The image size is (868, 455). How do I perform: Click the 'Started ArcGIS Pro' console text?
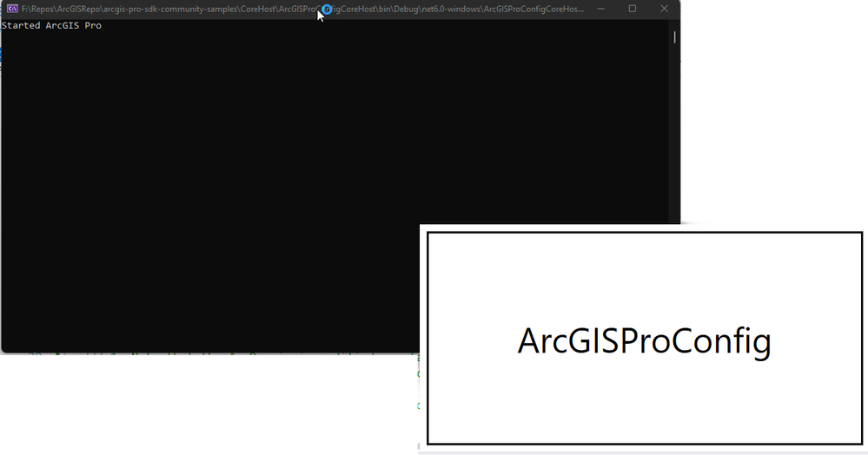(51, 25)
